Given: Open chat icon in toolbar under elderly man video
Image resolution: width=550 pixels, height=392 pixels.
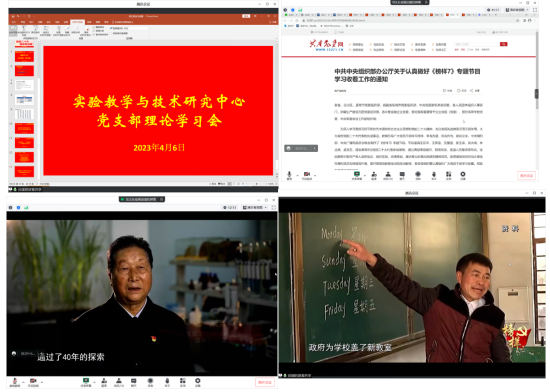Looking at the screenshot, I should click(x=134, y=381).
